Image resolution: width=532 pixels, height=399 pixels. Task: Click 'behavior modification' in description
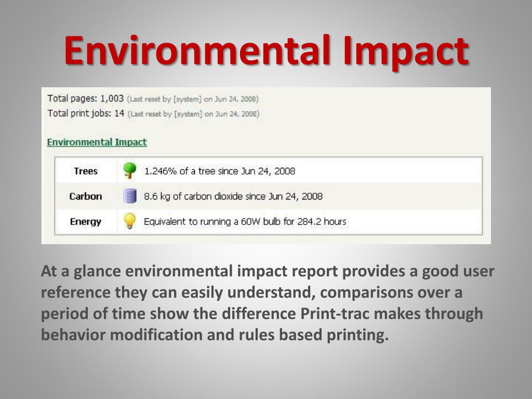122,335
